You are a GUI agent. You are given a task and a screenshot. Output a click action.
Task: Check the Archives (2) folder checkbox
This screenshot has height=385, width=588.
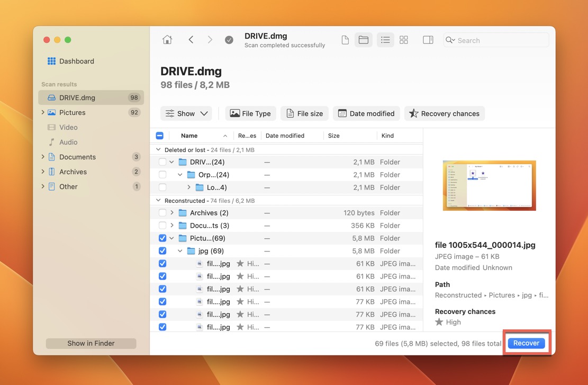[x=162, y=213]
